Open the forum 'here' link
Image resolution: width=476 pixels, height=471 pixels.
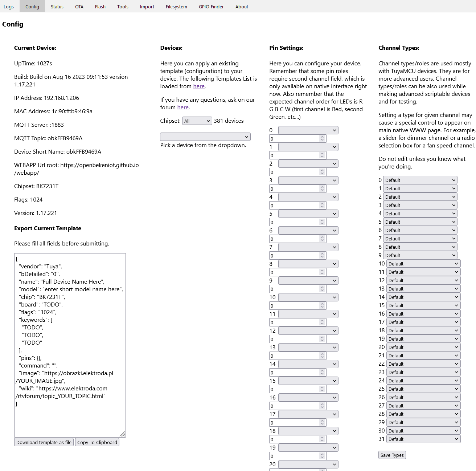(183, 107)
